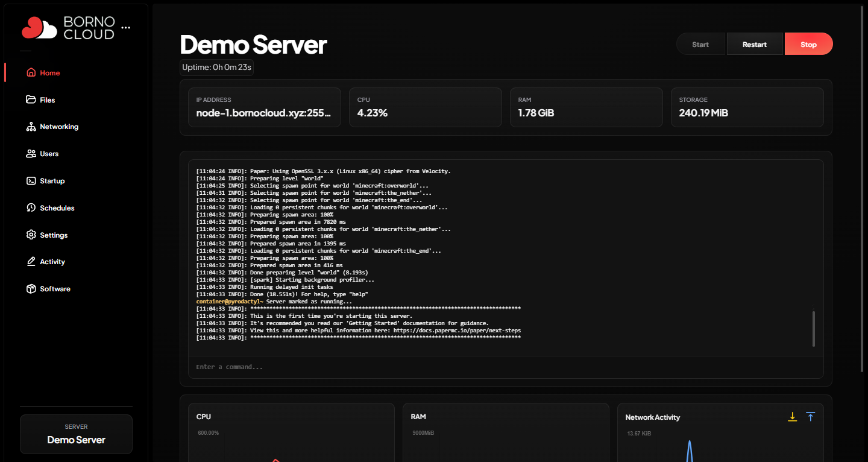Screen dimensions: 868x462
Task: Open the Startup terminal icon
Action: coord(31,181)
